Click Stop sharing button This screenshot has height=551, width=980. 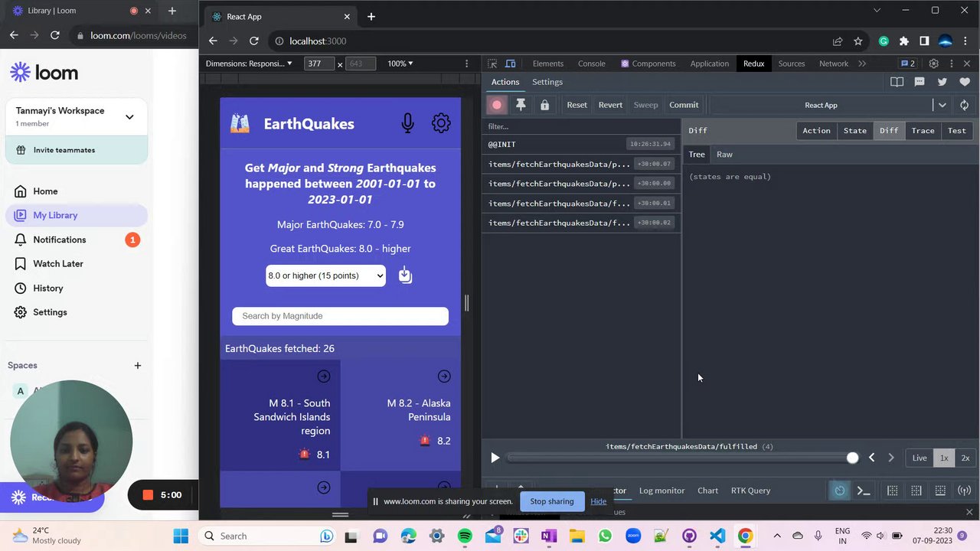tap(551, 501)
